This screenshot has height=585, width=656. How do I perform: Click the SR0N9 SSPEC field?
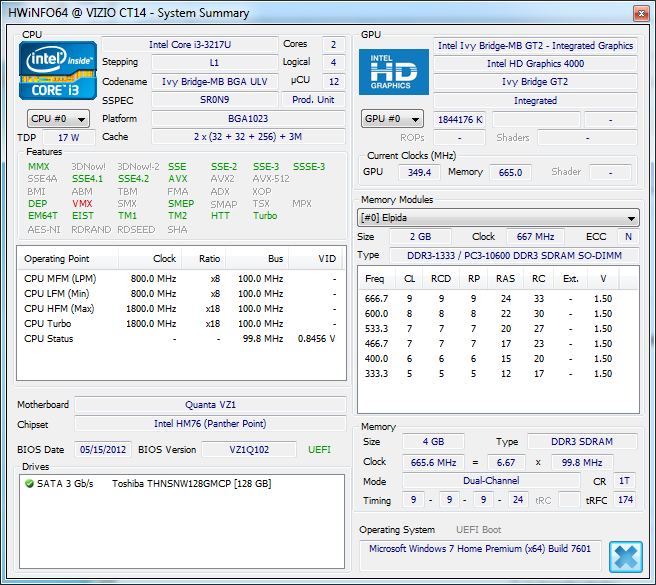click(x=215, y=100)
